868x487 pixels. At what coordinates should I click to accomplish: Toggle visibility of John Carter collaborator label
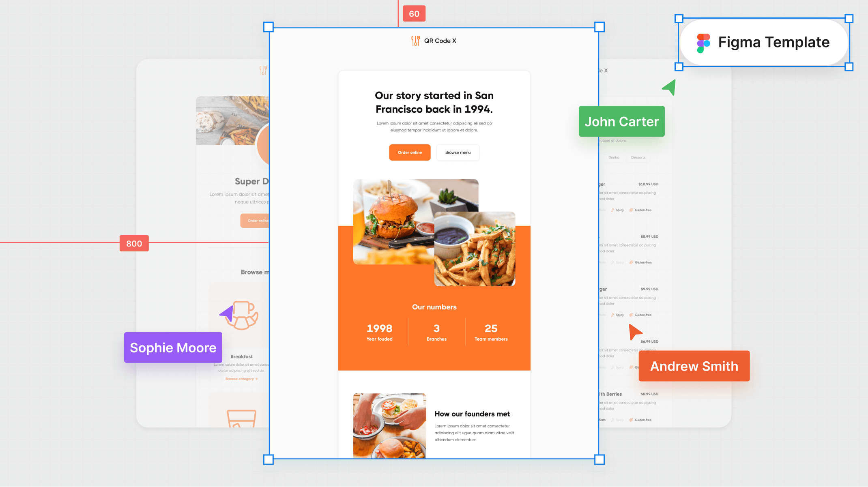click(x=621, y=121)
